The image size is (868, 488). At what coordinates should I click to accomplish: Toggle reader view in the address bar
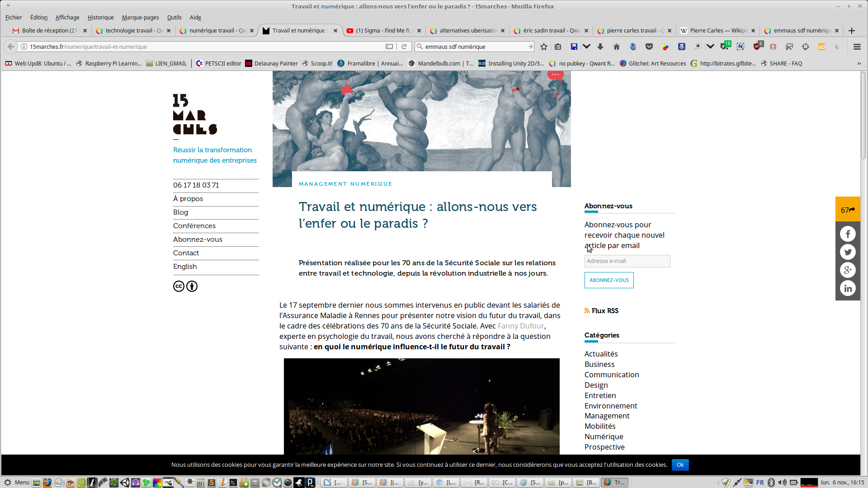389,47
